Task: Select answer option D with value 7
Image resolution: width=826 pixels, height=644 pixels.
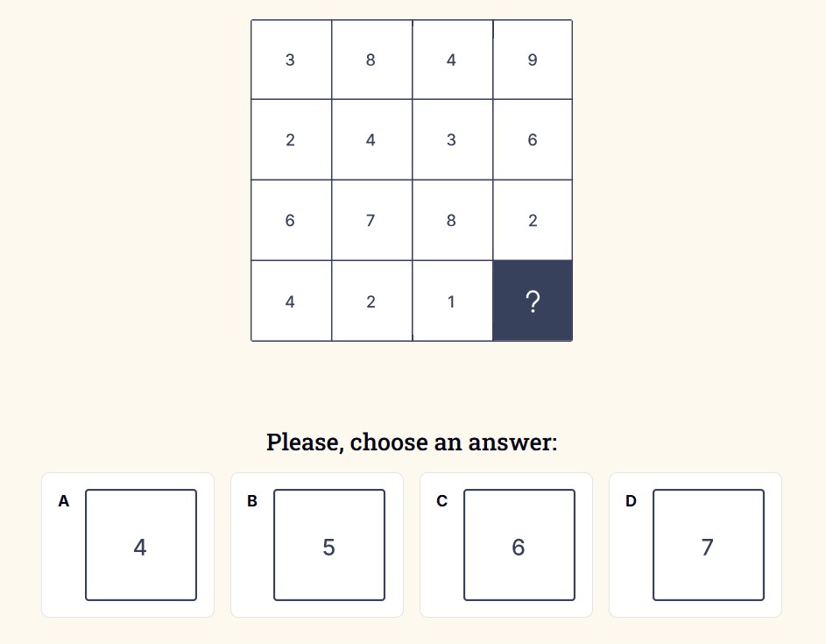Action: (x=709, y=545)
